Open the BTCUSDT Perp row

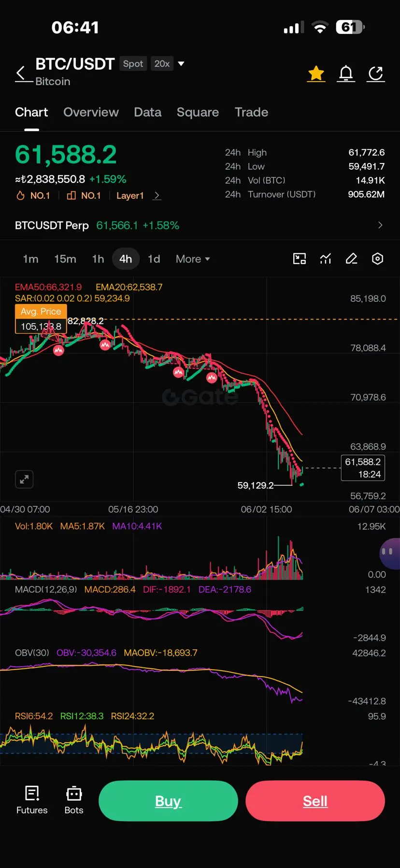coord(200,225)
